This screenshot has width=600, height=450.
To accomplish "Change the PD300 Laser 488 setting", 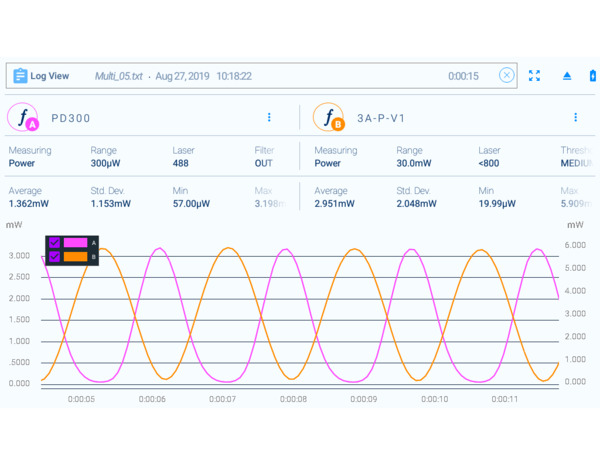I will (181, 163).
